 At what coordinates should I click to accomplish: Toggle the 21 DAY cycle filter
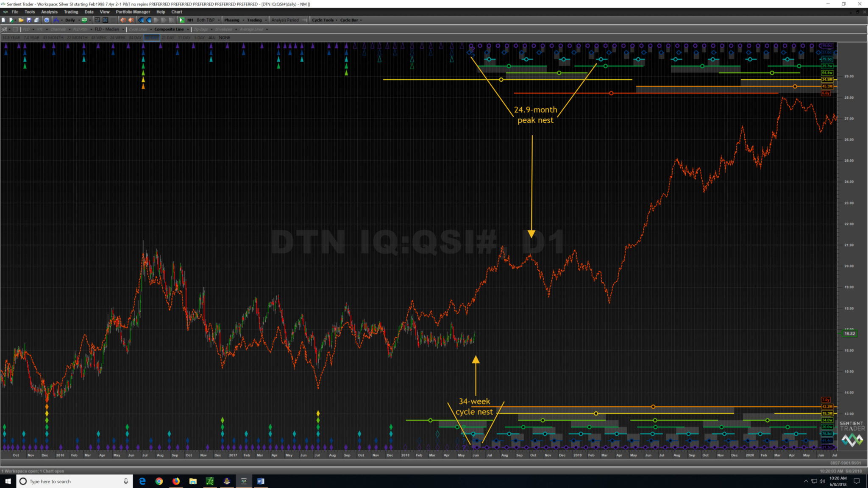tap(168, 38)
